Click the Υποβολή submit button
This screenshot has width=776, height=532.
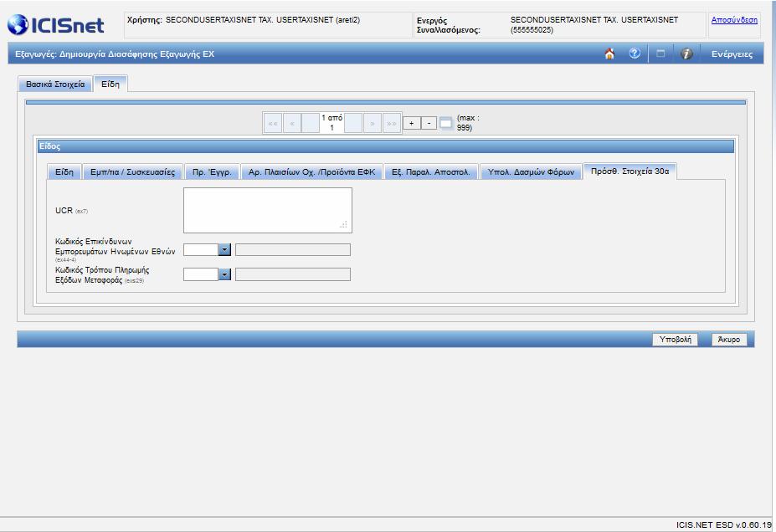click(675, 339)
